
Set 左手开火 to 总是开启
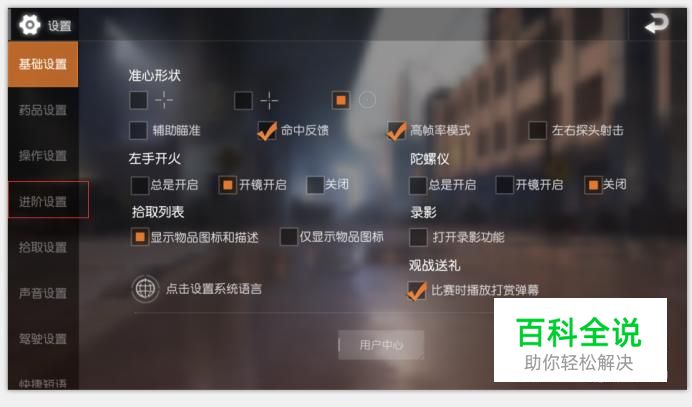pos(139,185)
